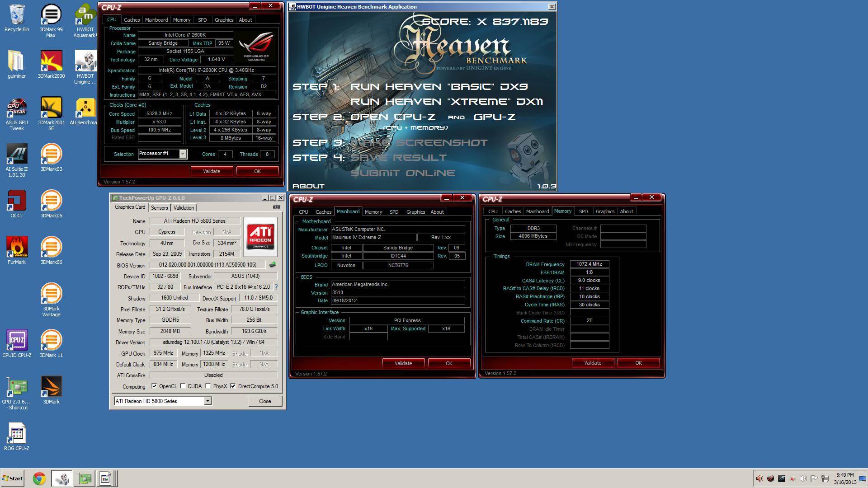This screenshot has width=868, height=488.
Task: Toggle the DirectCompute 5.0 checkbox
Action: (233, 386)
